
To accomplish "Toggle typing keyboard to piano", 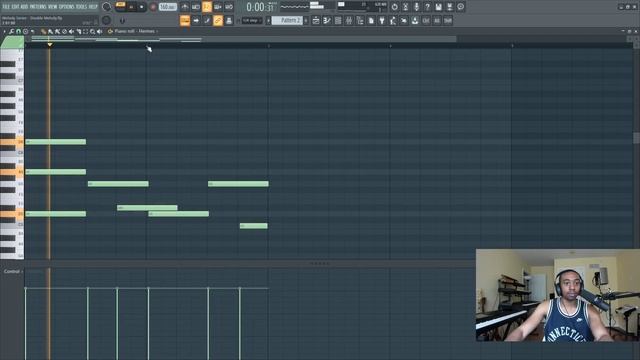I will click(x=185, y=20).
